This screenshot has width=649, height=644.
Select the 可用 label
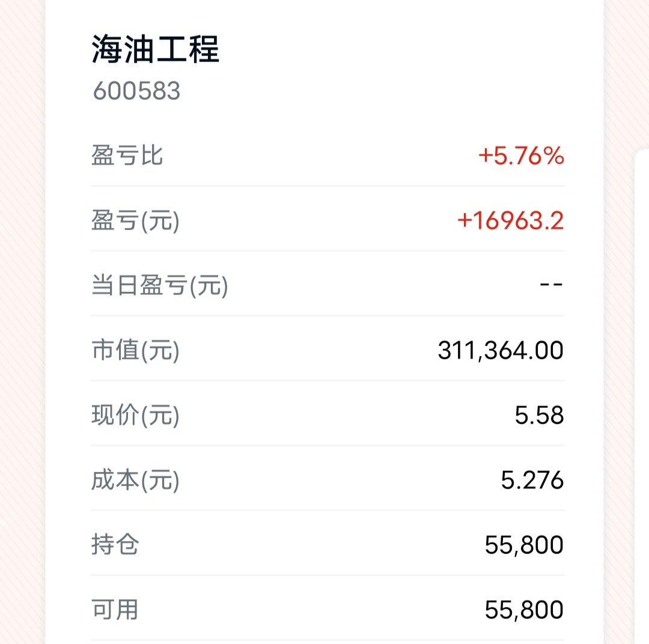[115, 610]
